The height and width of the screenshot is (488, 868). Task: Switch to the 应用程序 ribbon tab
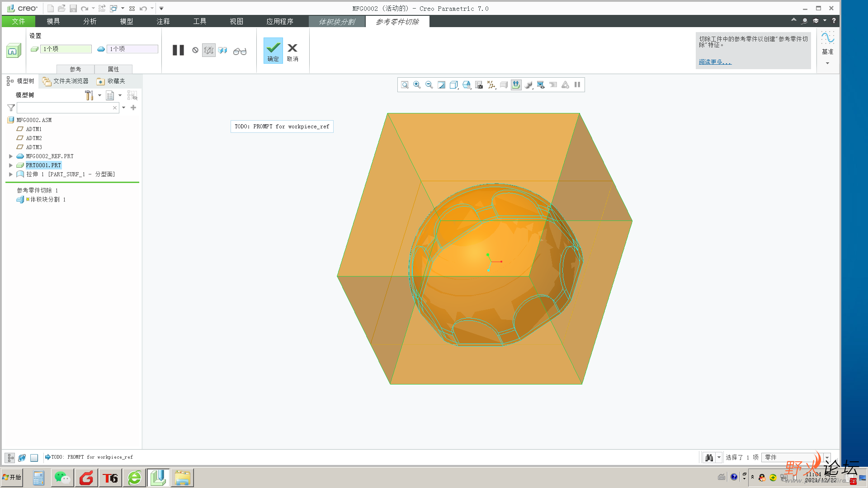280,21
